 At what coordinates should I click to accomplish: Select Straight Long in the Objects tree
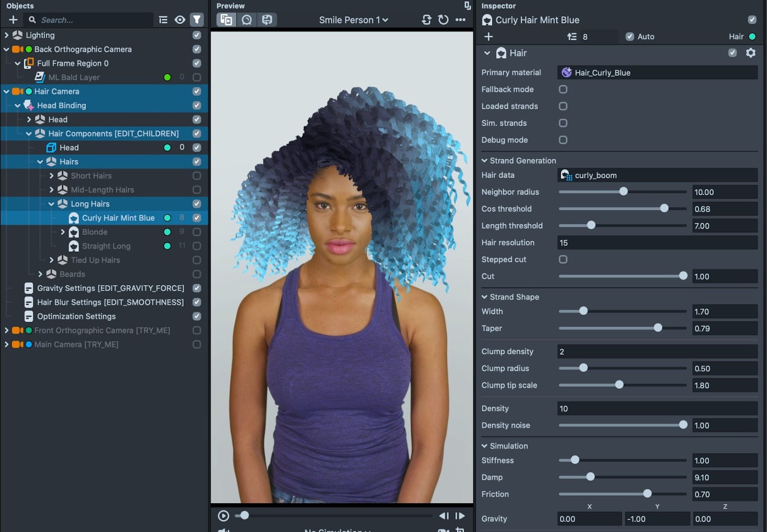106,246
